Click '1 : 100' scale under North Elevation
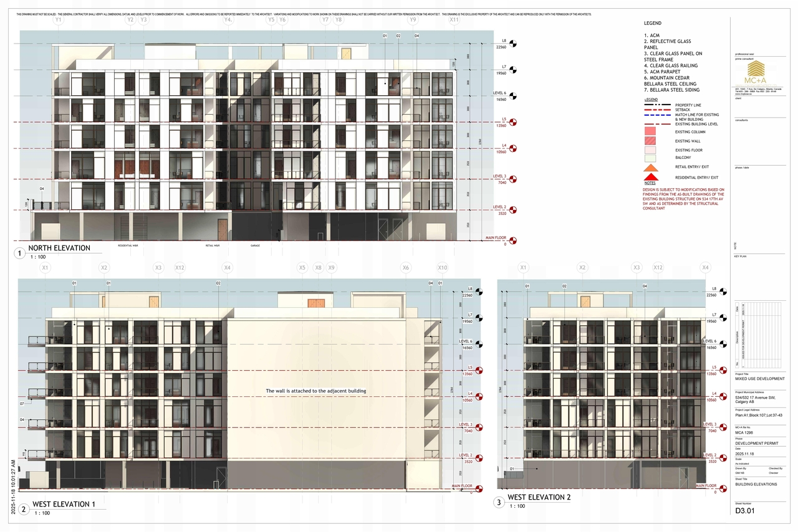Screen dimensions: 798x532 [x=38, y=257]
